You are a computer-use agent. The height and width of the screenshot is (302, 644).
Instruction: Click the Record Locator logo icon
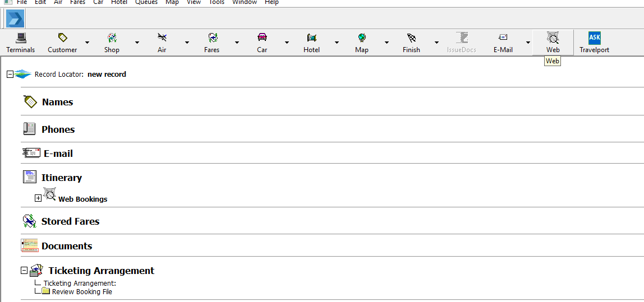point(23,75)
